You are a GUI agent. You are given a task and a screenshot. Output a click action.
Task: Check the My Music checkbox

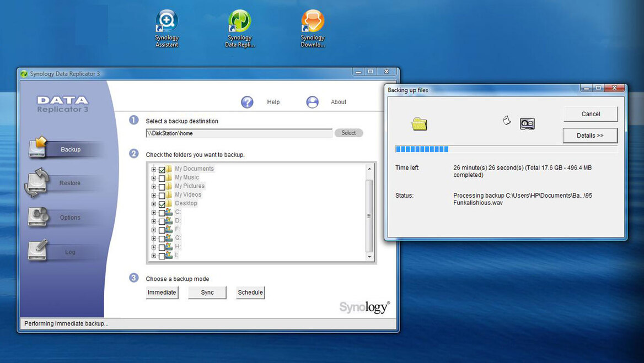coord(162,178)
